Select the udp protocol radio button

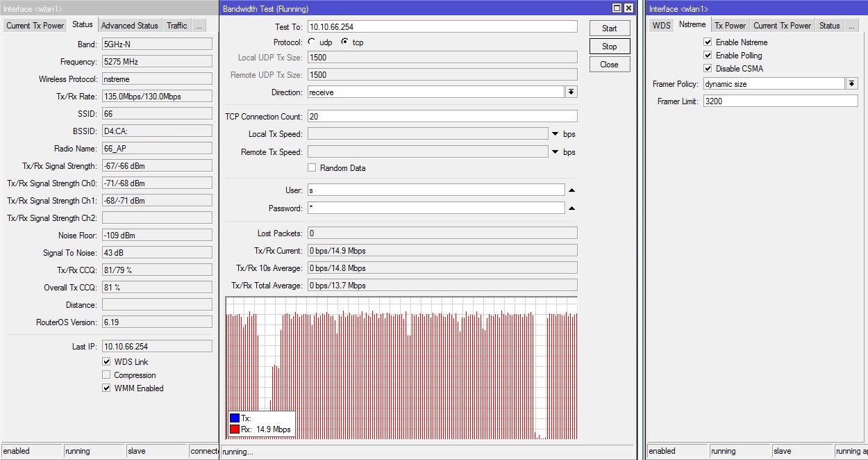(312, 42)
